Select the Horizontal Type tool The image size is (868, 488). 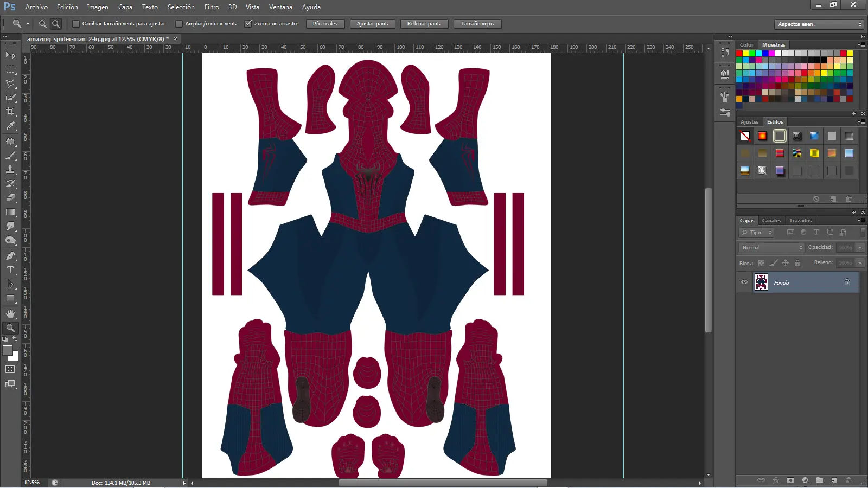(x=10, y=270)
